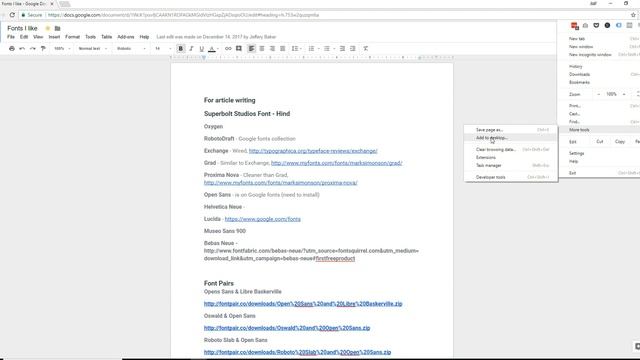Open the View menu in Docs

point(38,37)
